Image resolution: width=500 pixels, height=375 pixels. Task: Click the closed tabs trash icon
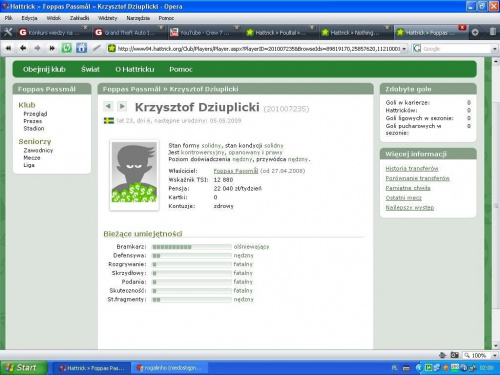[493, 32]
